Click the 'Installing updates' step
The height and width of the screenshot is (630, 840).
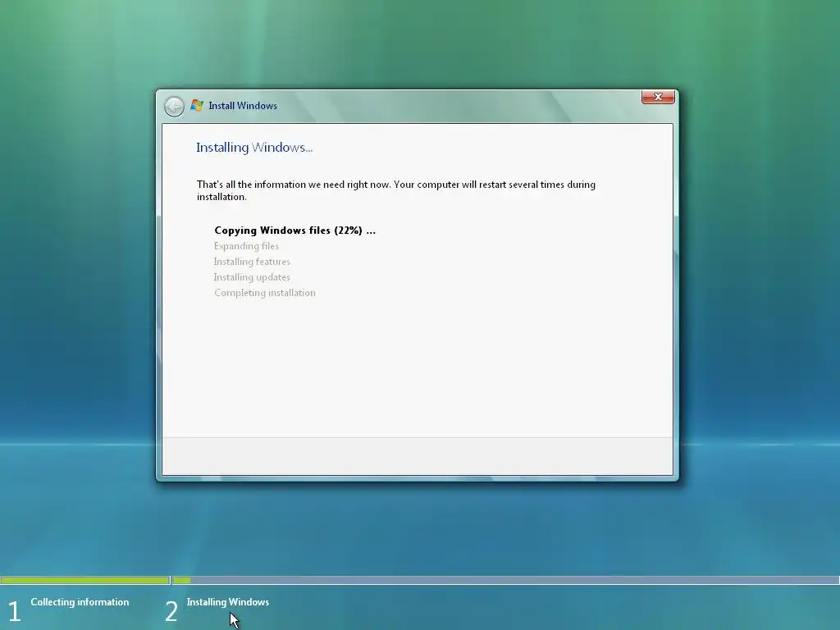click(252, 277)
